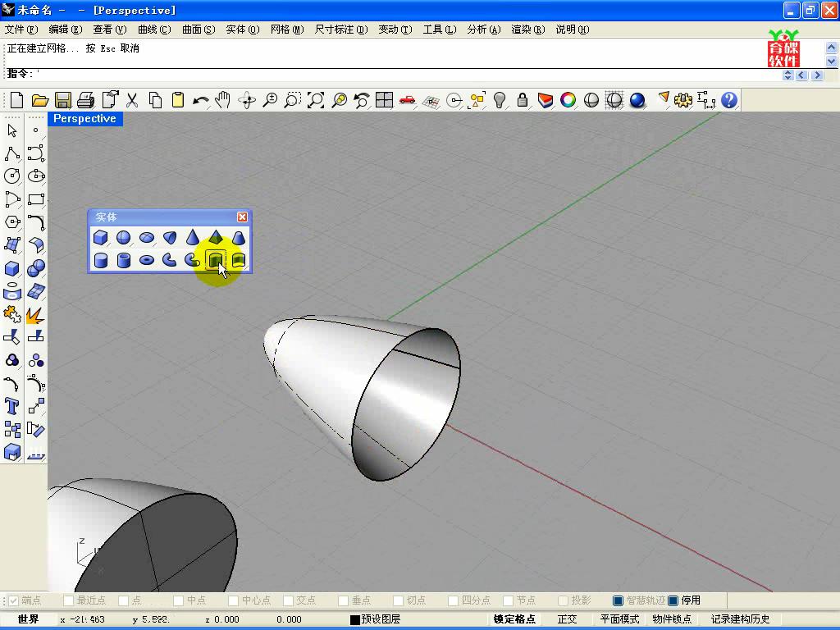Open help with the question mark icon
Image resolution: width=840 pixels, height=630 pixels.
tap(729, 100)
